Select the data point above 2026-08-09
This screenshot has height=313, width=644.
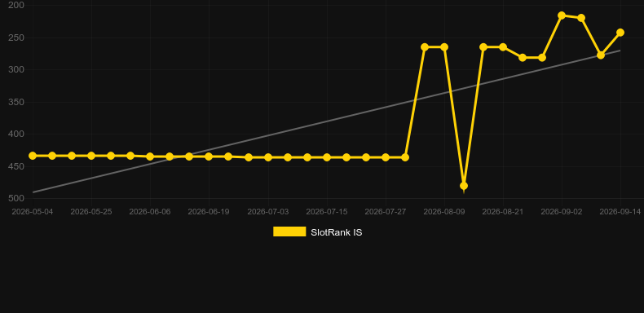pos(444,46)
